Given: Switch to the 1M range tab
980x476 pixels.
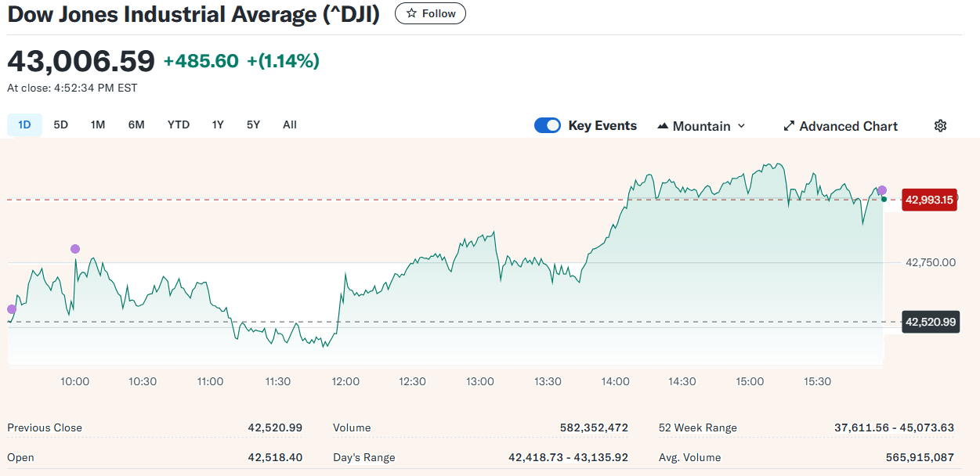Looking at the screenshot, I should tap(98, 124).
